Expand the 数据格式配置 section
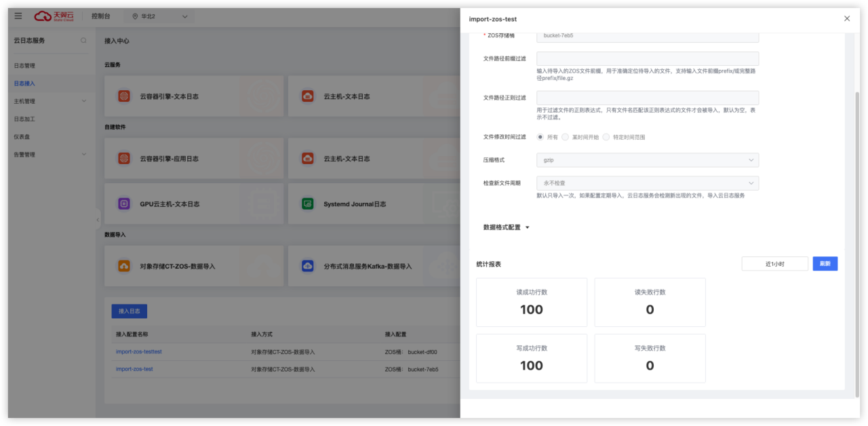Image resolution: width=868 pixels, height=426 pixels. pos(507,228)
